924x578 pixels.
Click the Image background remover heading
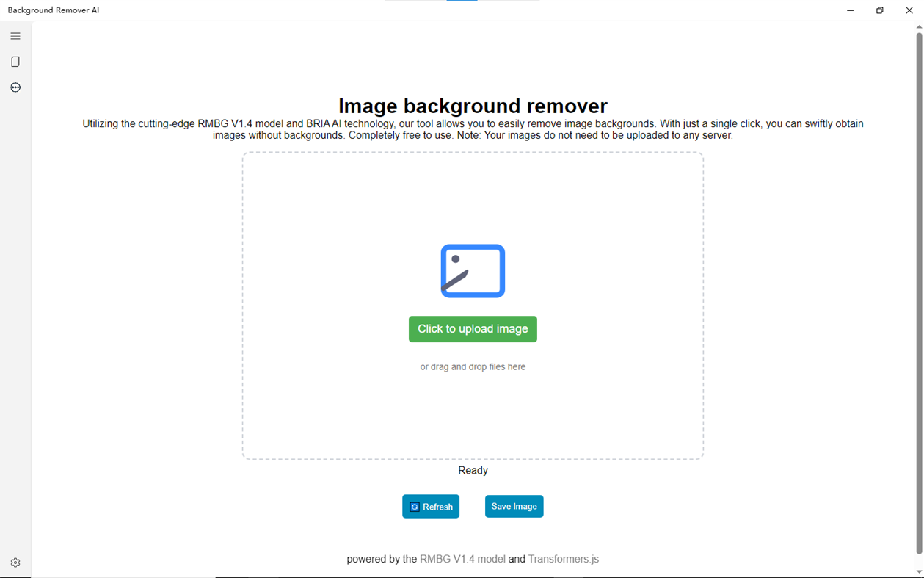coord(472,106)
